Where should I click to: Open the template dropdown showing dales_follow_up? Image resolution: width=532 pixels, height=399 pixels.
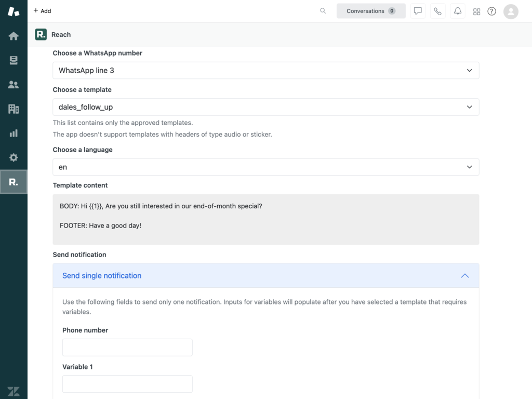[265, 107]
